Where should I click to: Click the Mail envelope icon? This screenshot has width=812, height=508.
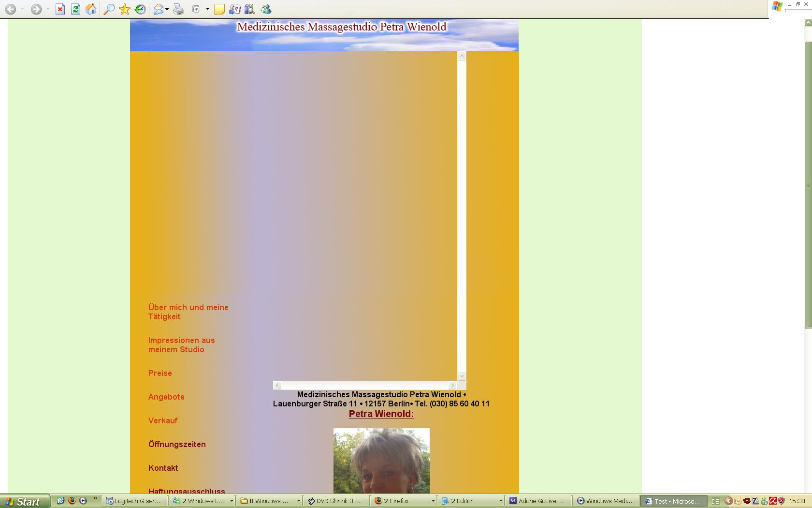pyautogui.click(x=159, y=9)
